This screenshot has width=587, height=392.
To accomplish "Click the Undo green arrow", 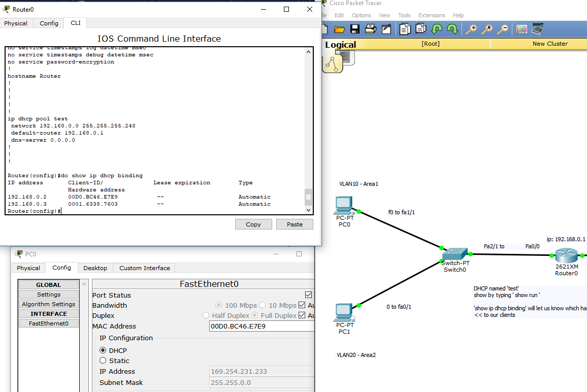I will coord(437,29).
